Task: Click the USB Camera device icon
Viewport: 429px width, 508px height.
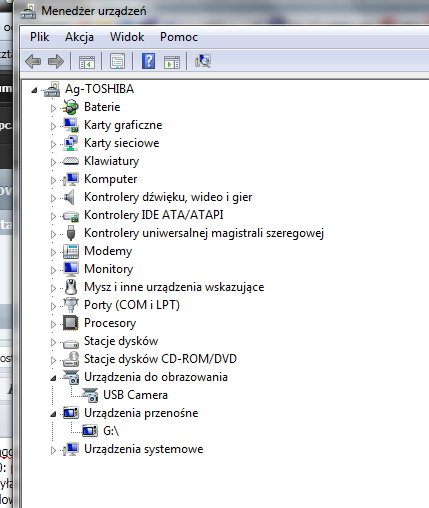Action: [90, 395]
